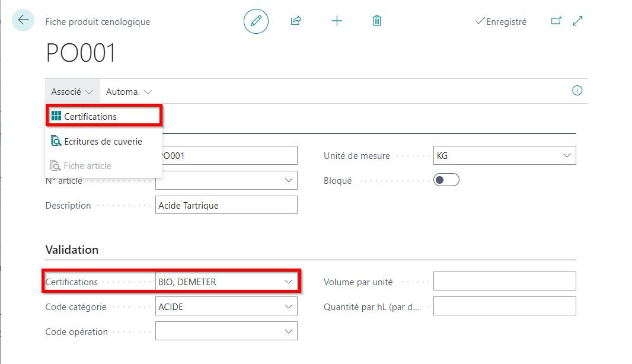
Task: Go back with the arrow button
Action: [x=23, y=20]
